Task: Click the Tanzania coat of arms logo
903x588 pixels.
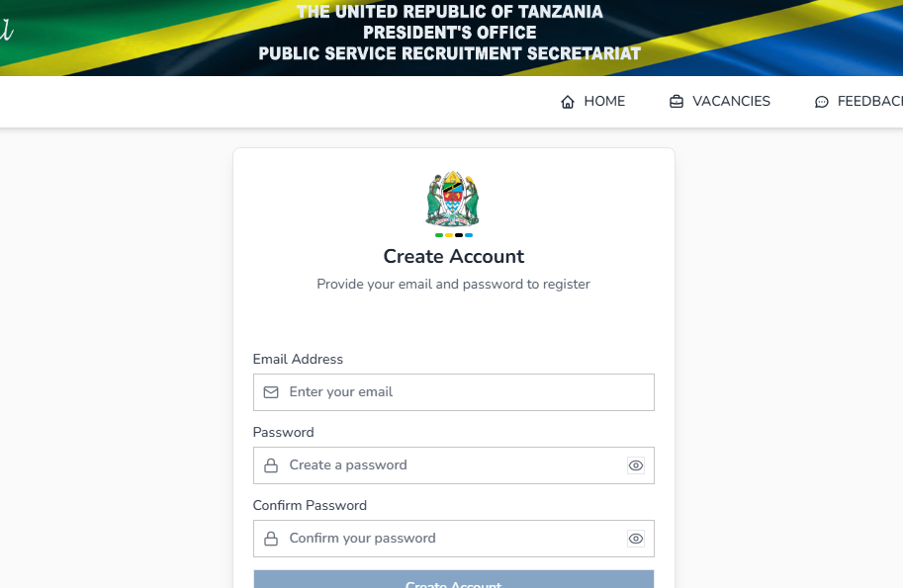Action: point(453,199)
